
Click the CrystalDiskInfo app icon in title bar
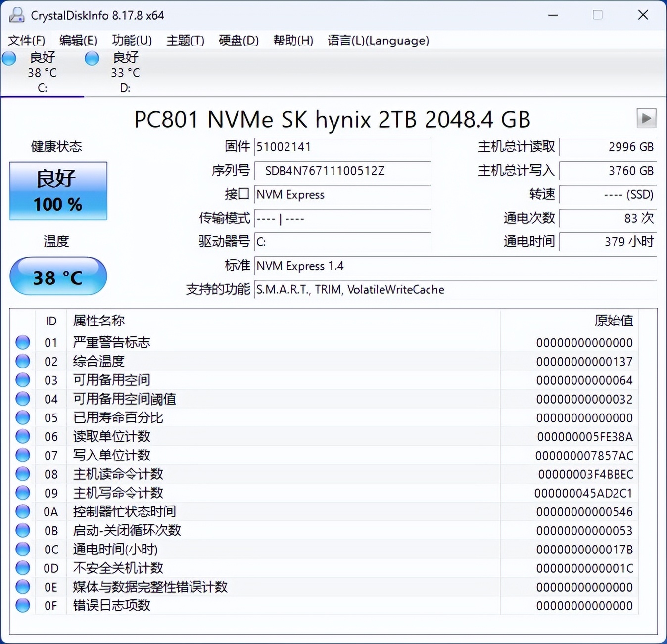(16, 15)
